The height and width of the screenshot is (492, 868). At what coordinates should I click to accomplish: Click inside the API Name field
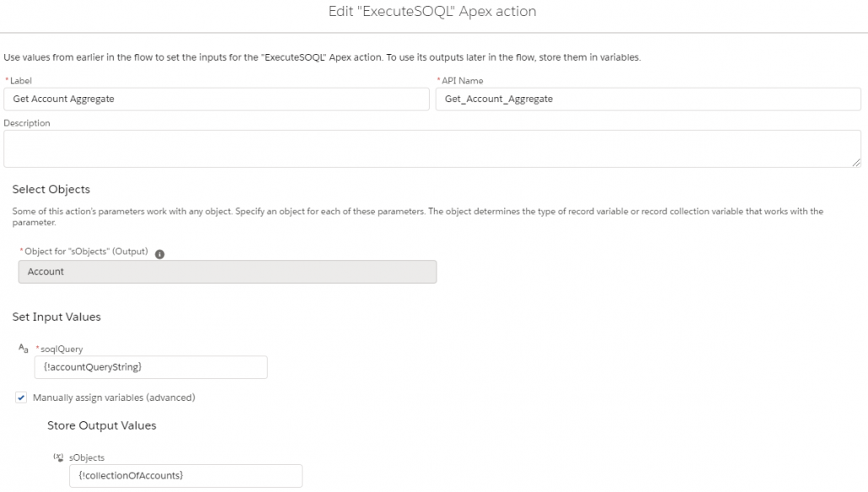pos(649,99)
